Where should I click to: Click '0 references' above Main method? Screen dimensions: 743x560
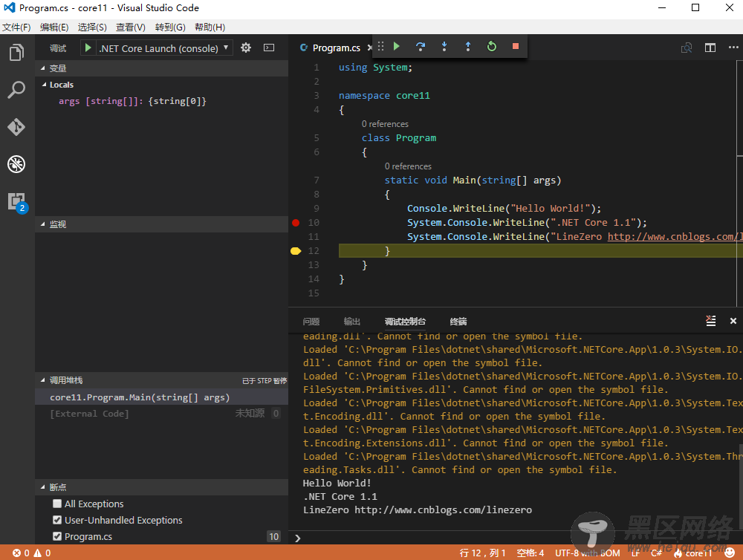coord(408,166)
